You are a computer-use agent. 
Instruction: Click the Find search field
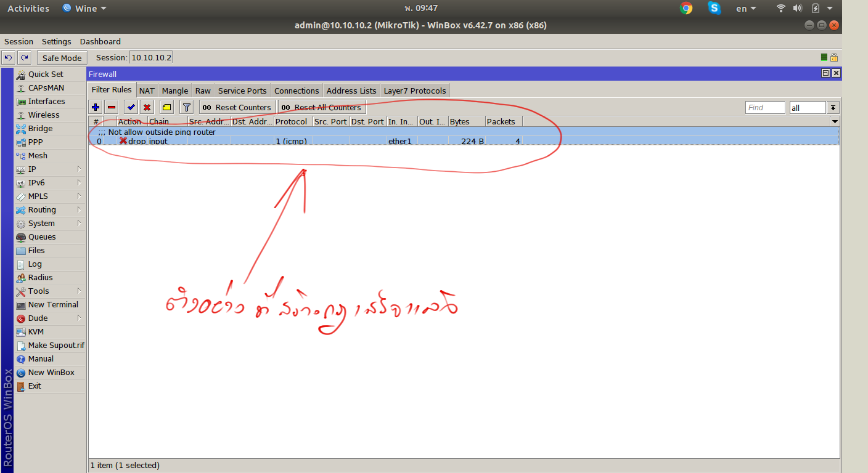pyautogui.click(x=765, y=108)
